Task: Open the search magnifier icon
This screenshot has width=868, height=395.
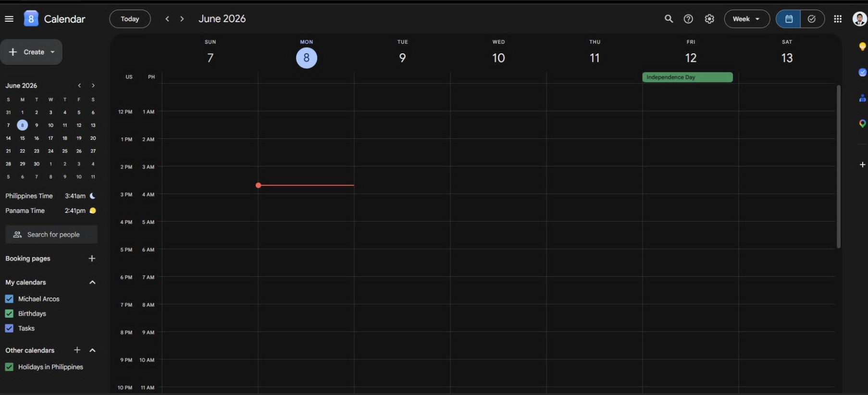Action: (x=669, y=19)
